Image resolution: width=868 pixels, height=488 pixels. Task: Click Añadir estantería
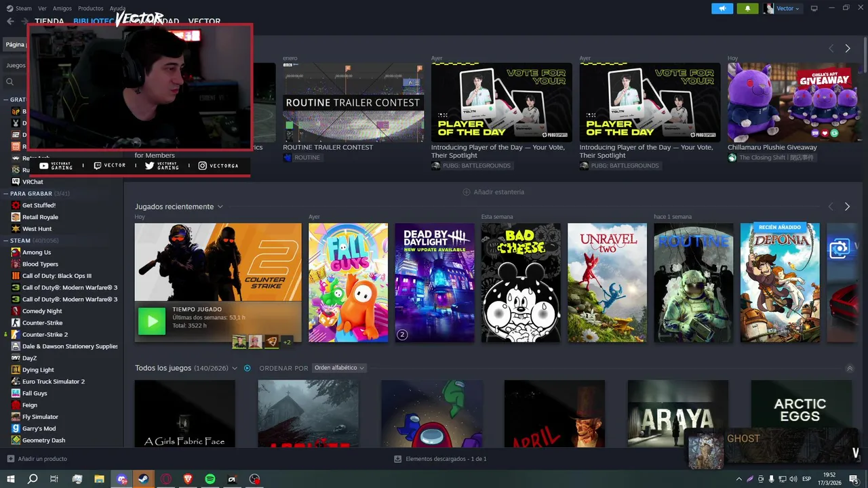pos(494,192)
